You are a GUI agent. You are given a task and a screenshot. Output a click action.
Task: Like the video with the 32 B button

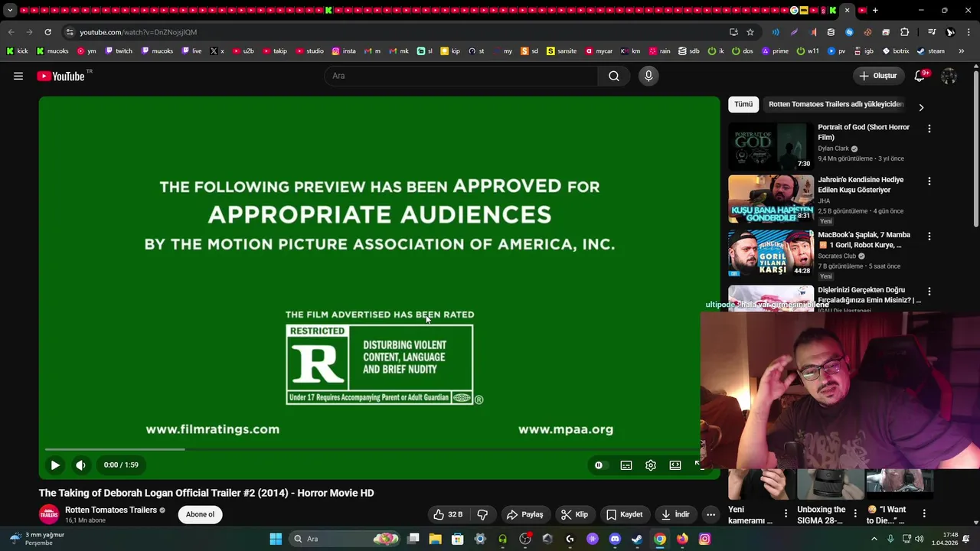pyautogui.click(x=448, y=514)
